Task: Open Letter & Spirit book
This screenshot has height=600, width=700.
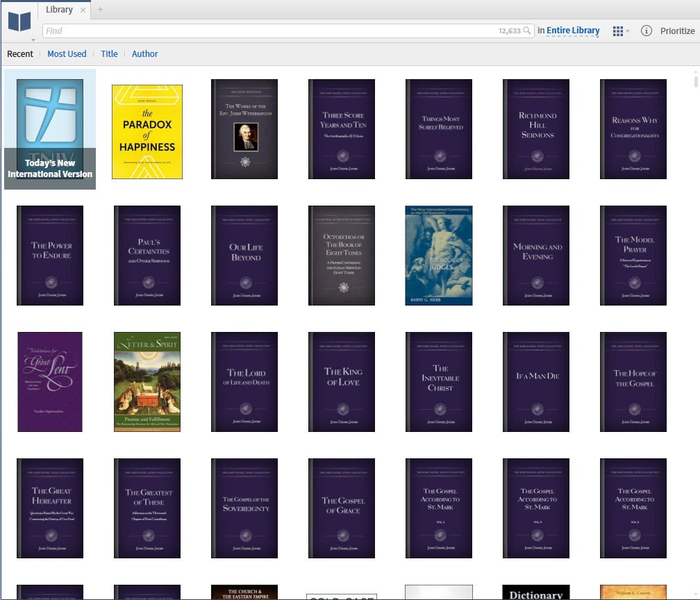Action: 147,382
